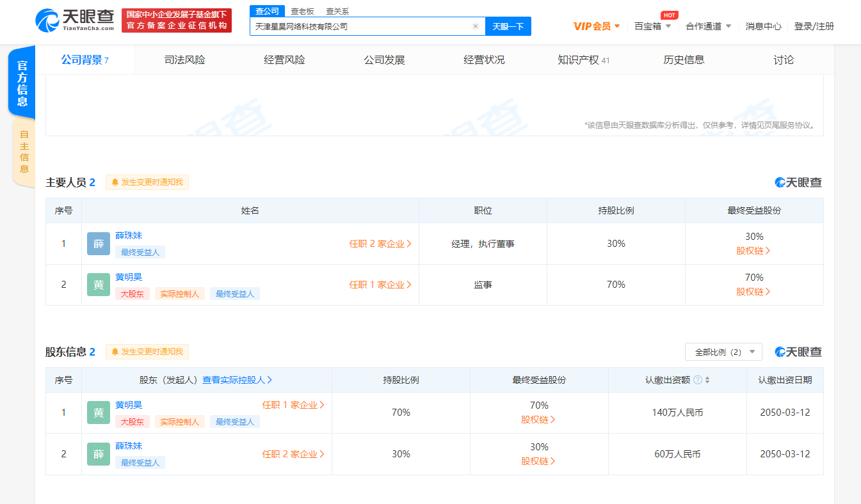Click the 天眼一下 search button
This screenshot has height=504, width=861.
[508, 26]
